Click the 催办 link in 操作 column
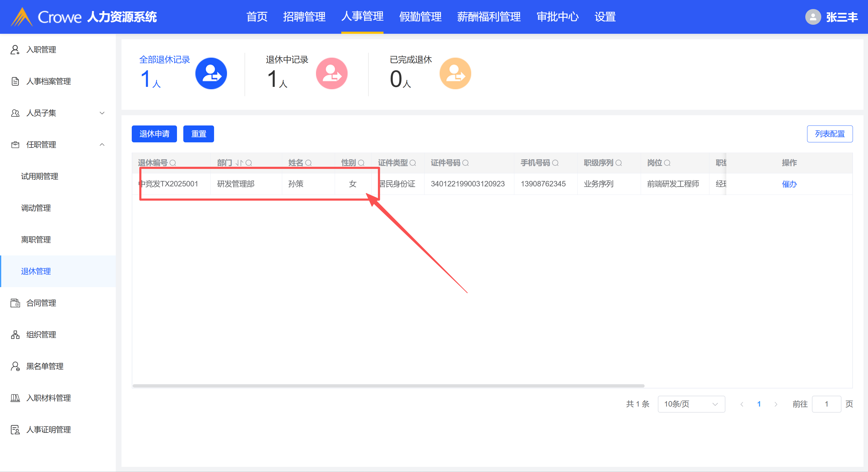Image resolution: width=868 pixels, height=472 pixels. (x=789, y=184)
